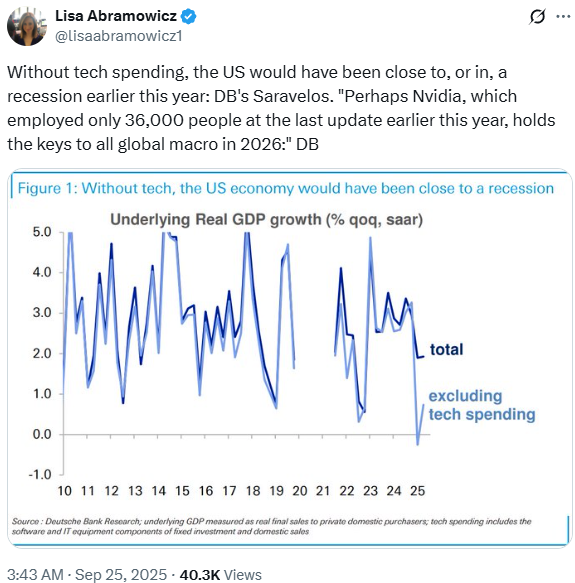Screen dimensions: 575x583
Task: Click the -1.0 y-axis value
Action: [x=39, y=475]
